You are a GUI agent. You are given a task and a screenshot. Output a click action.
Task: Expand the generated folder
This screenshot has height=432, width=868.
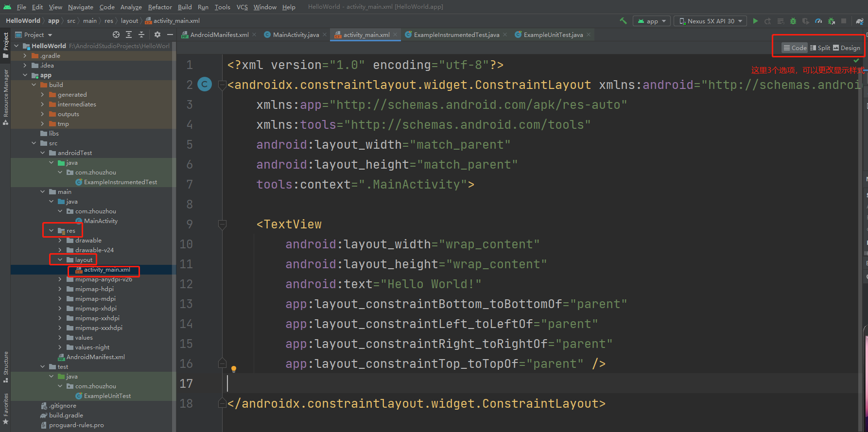tap(42, 95)
